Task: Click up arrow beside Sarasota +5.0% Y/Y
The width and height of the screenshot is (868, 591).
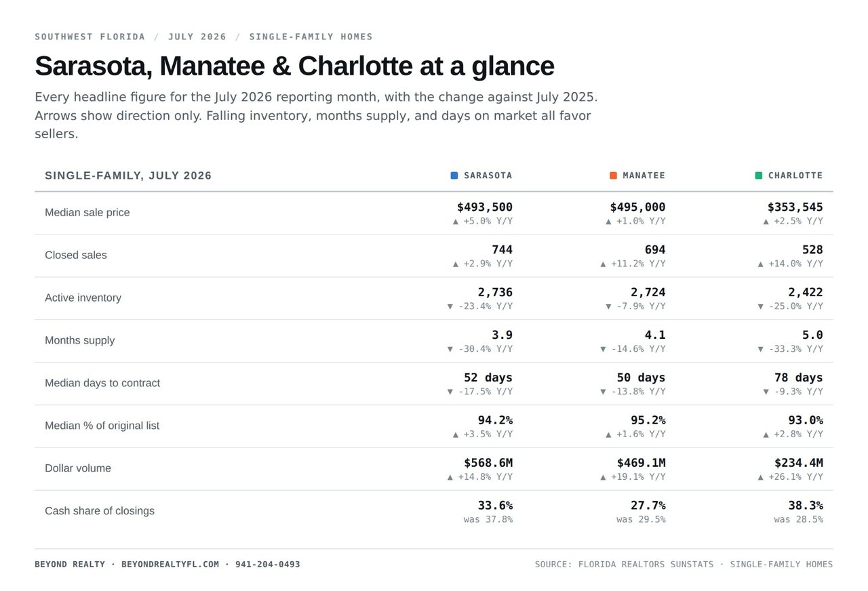Action: tap(456, 222)
